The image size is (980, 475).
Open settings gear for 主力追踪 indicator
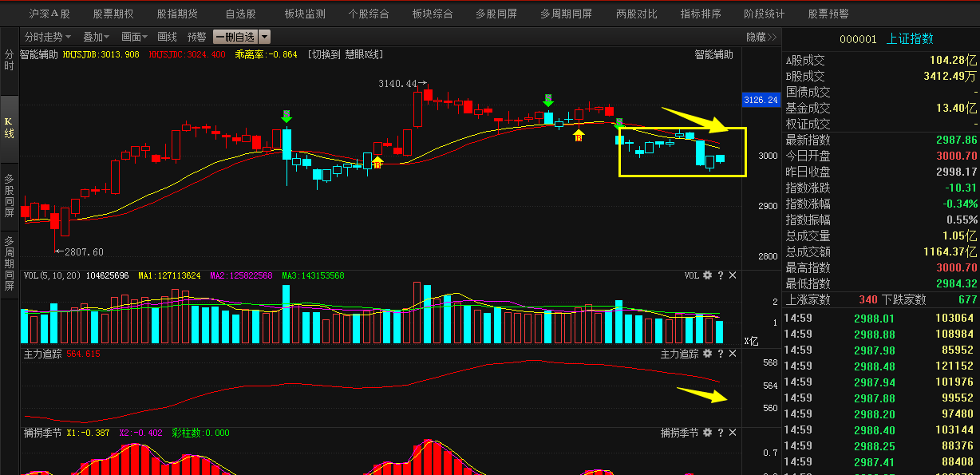click(x=707, y=354)
